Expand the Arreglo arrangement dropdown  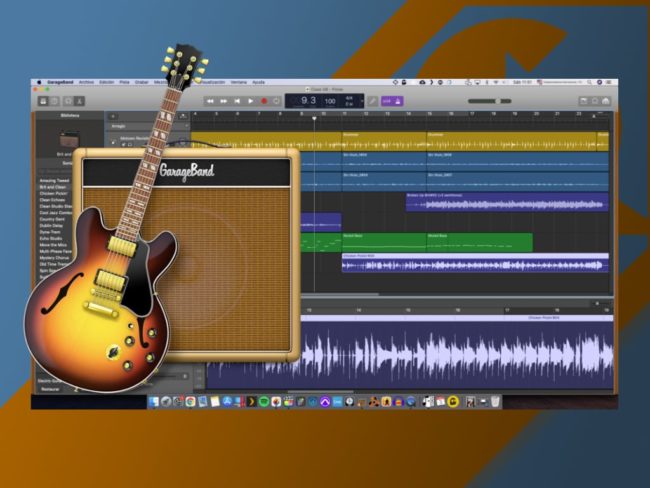point(186,126)
